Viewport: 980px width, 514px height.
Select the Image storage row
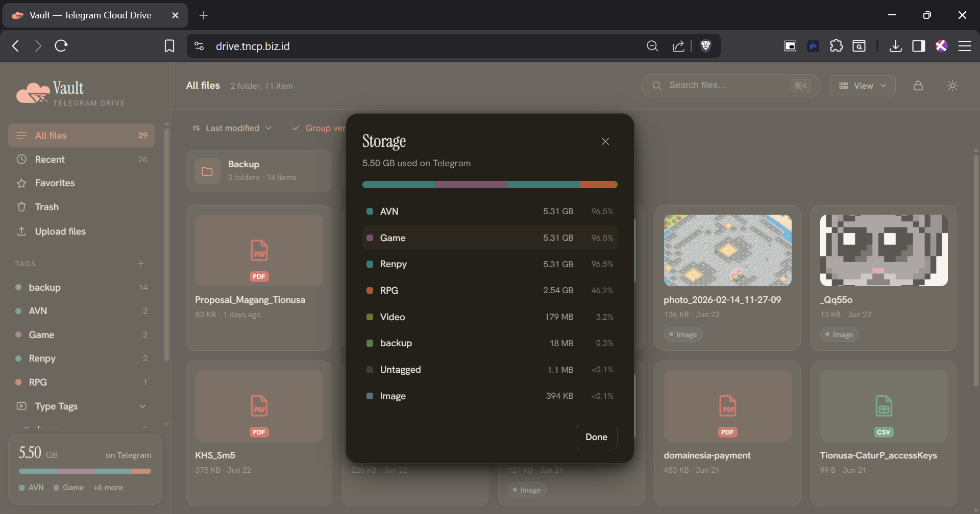point(489,396)
